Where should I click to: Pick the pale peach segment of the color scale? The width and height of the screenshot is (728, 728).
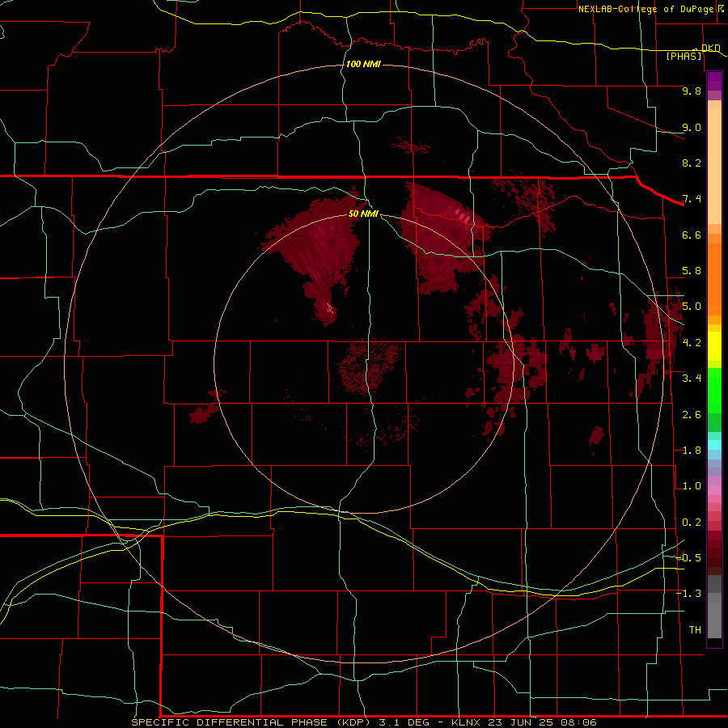[714, 166]
